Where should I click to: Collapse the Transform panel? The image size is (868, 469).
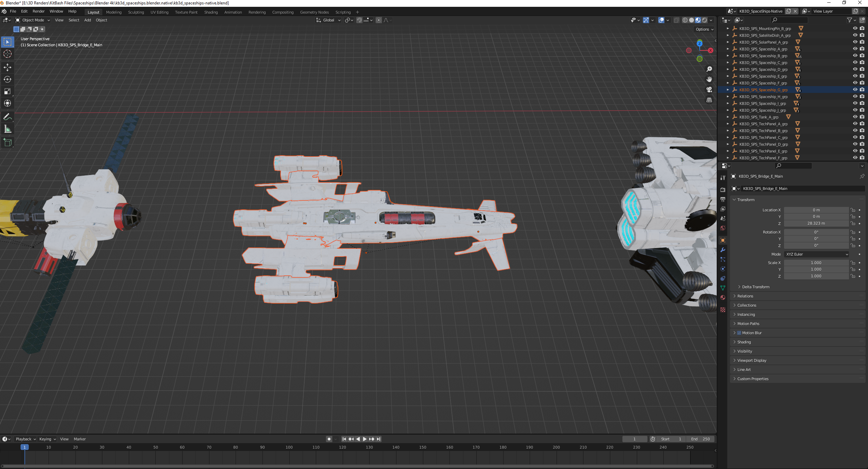click(x=746, y=200)
